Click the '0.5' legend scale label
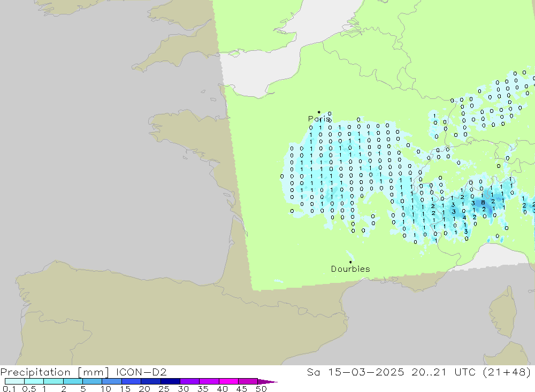This screenshot has height=392, width=535. [29, 389]
